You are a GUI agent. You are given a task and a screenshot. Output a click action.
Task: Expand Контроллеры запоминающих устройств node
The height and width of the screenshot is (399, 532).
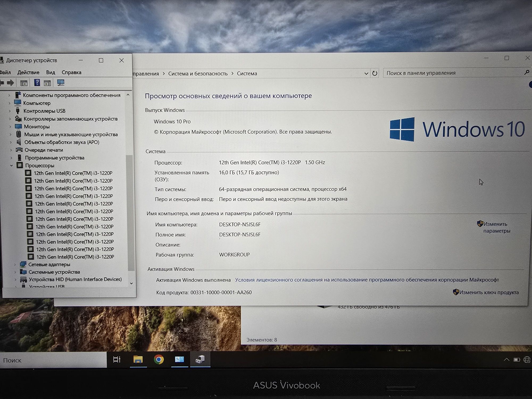tap(10, 119)
